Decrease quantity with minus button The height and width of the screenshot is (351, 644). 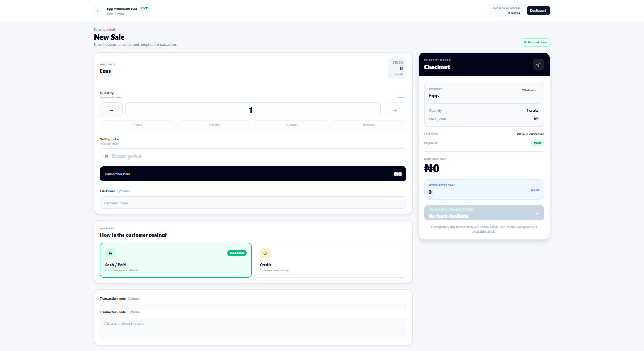[111, 110]
